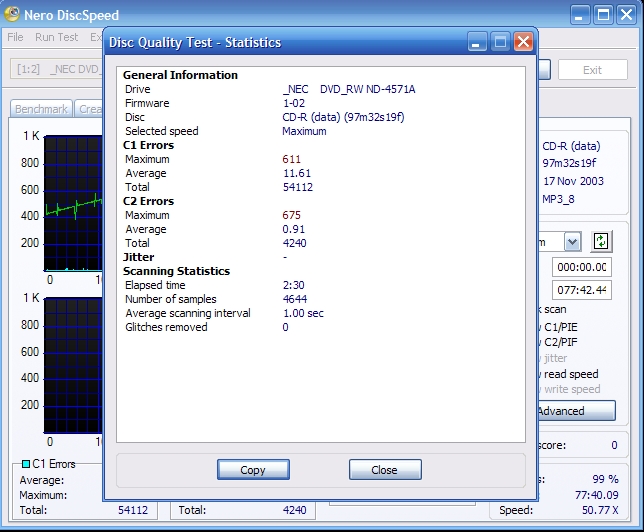Click the Firmware value 1-02

coord(294,103)
